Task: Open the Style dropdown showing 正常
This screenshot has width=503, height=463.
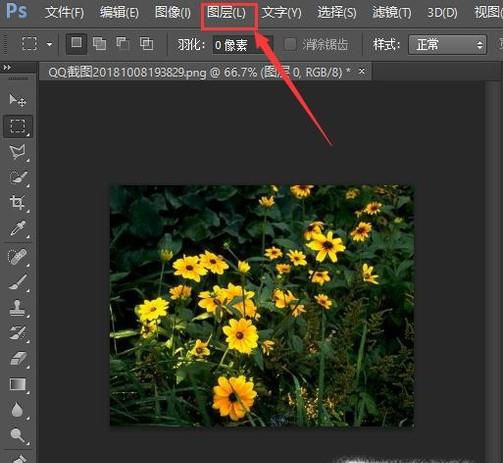Action: click(447, 44)
